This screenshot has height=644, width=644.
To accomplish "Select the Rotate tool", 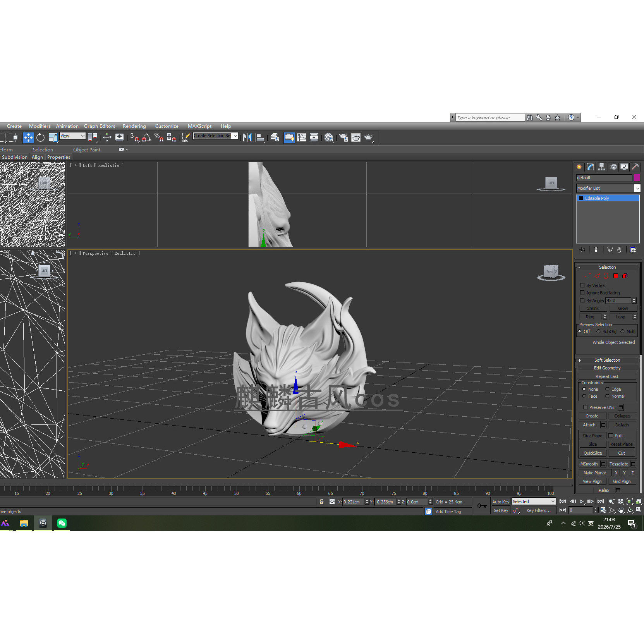I will (41, 137).
